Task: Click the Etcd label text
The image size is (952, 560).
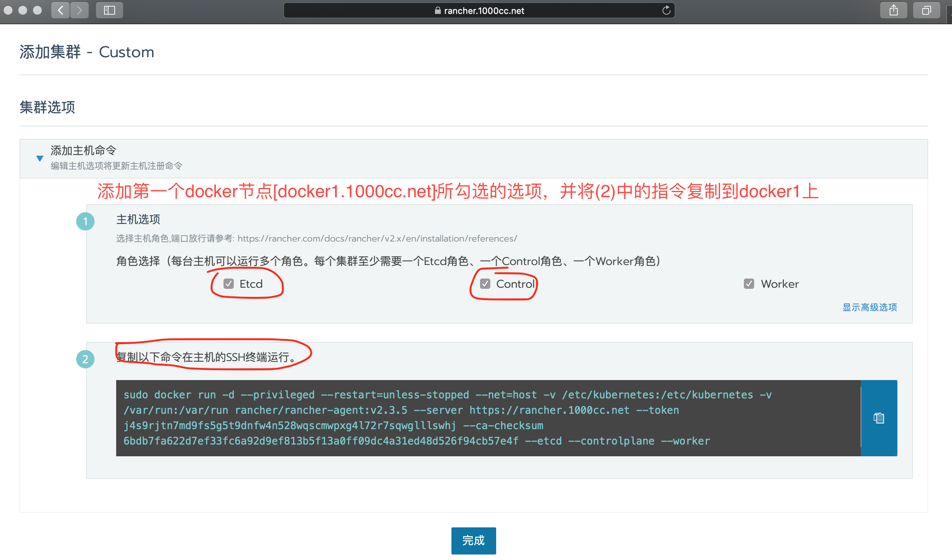Action: pyautogui.click(x=251, y=284)
